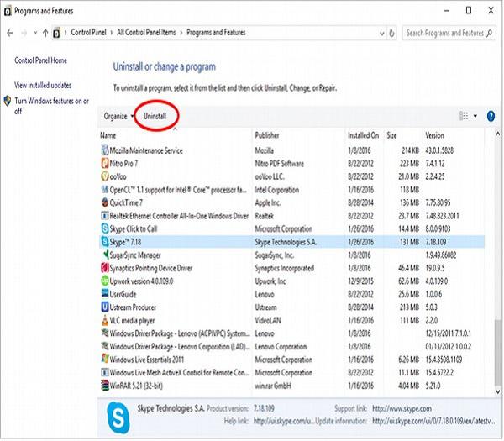Open the Organize dropdown menu

(118, 117)
